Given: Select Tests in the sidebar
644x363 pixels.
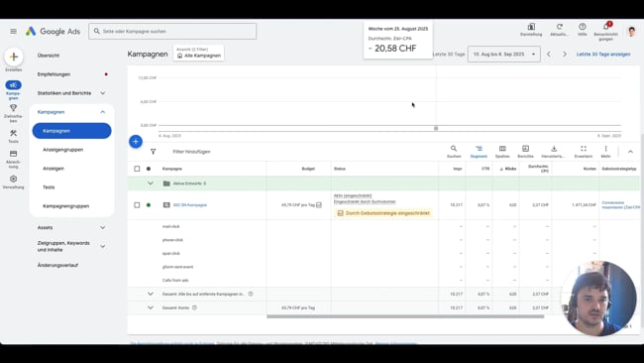Looking at the screenshot, I should pos(49,187).
